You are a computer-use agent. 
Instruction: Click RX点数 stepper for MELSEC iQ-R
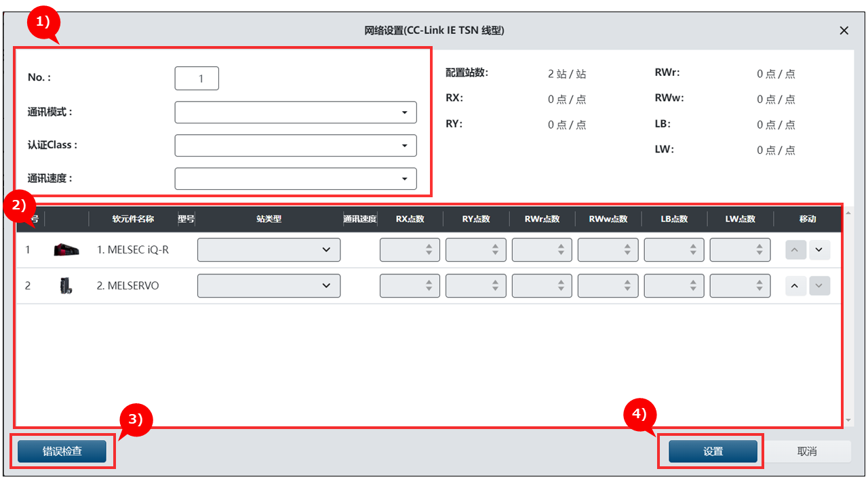(x=410, y=250)
